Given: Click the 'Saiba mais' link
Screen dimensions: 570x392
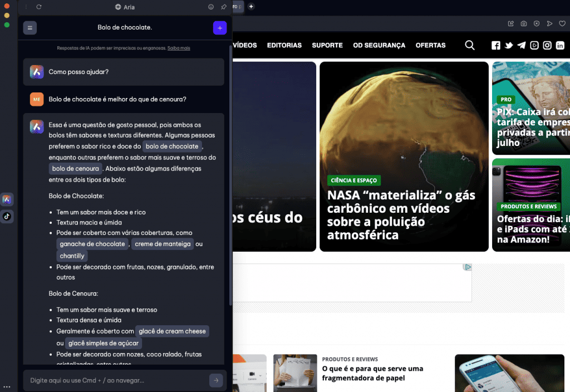Looking at the screenshot, I should 179,48.
